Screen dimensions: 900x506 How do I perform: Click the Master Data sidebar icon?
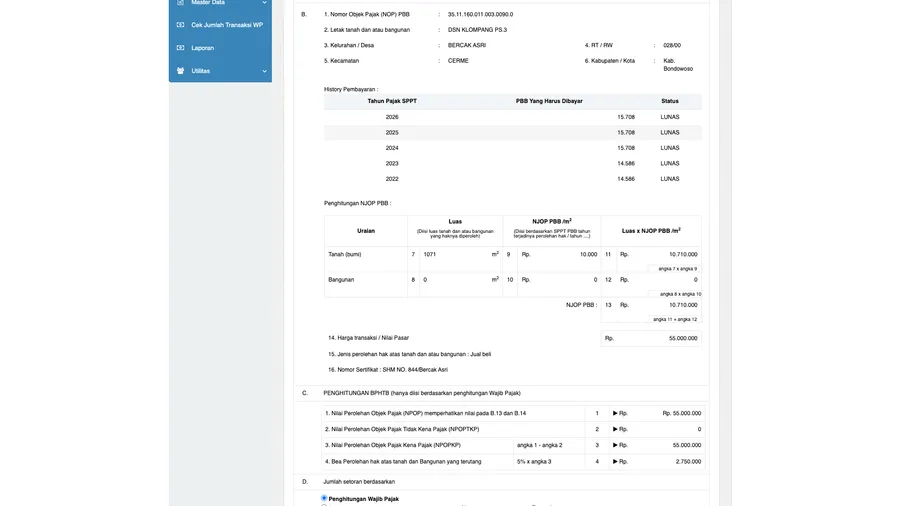(180, 2)
